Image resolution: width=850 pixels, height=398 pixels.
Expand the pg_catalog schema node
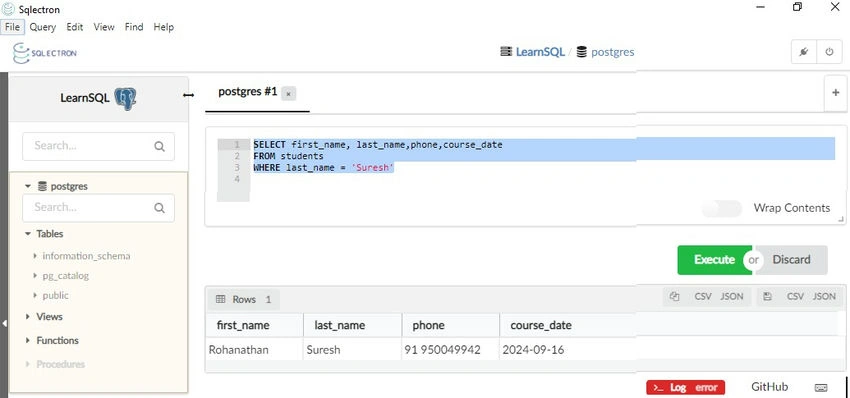(x=35, y=275)
